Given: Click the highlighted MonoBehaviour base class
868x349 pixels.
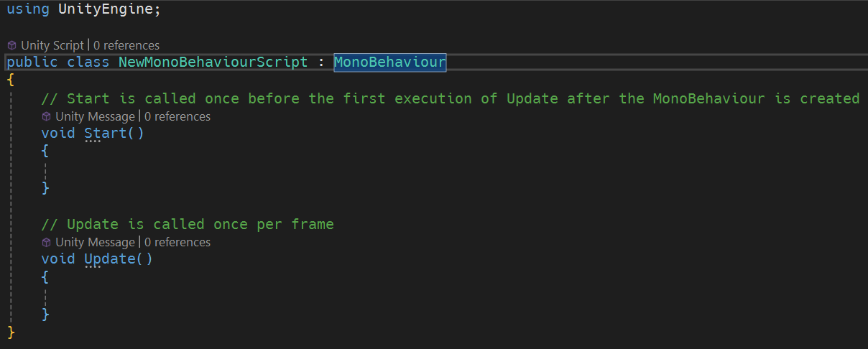Looking at the screenshot, I should 390,62.
